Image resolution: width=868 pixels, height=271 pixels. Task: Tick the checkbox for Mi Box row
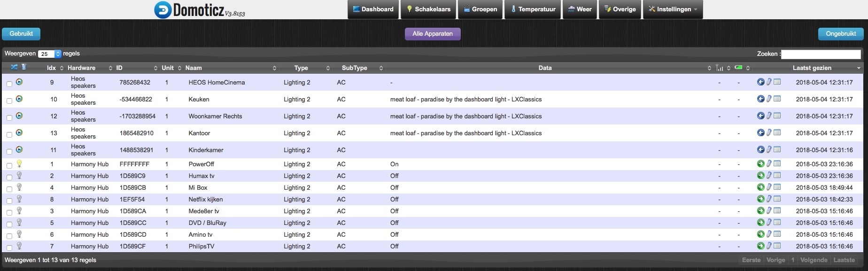click(x=9, y=189)
